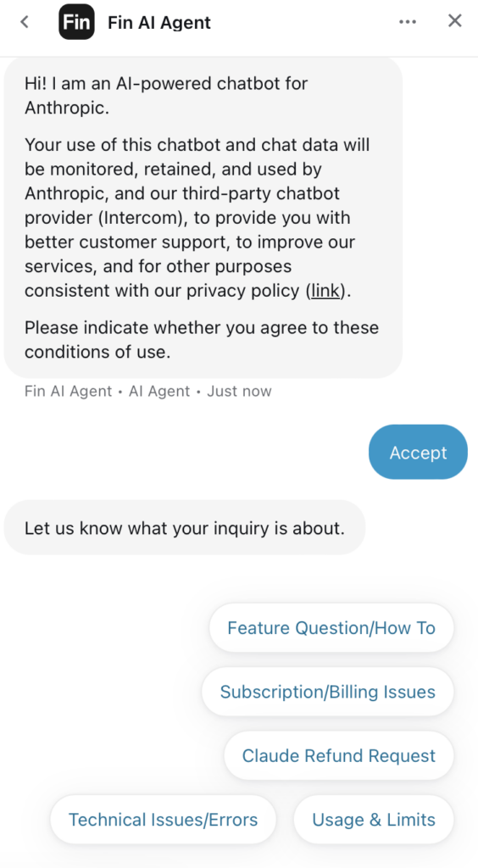Click the 'Hi! I am an AI-powered chatbot' paragraph
478x868 pixels.
tap(166, 95)
